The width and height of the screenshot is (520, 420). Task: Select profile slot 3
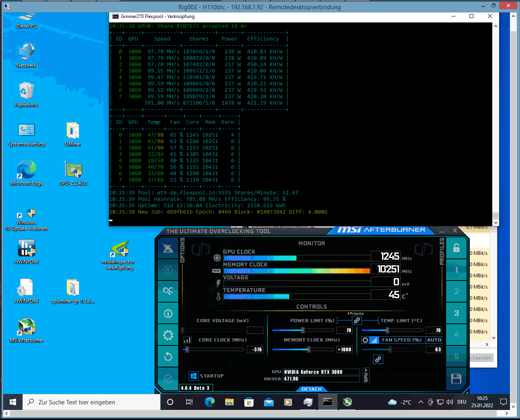coord(456,313)
